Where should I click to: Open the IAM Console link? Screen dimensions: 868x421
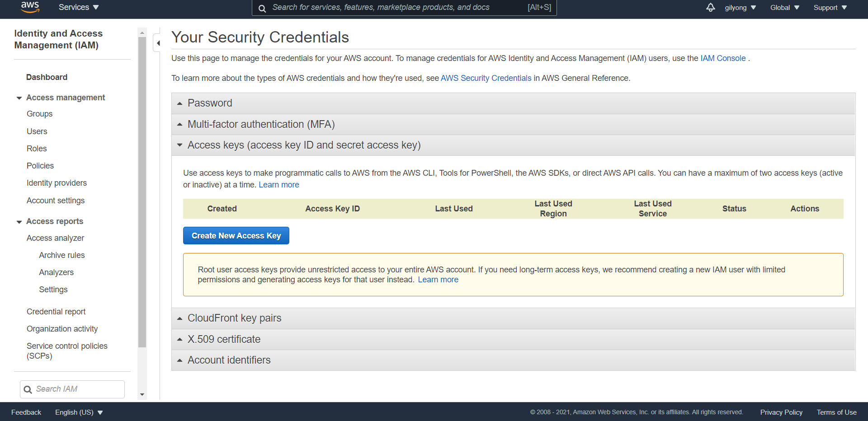pos(723,58)
